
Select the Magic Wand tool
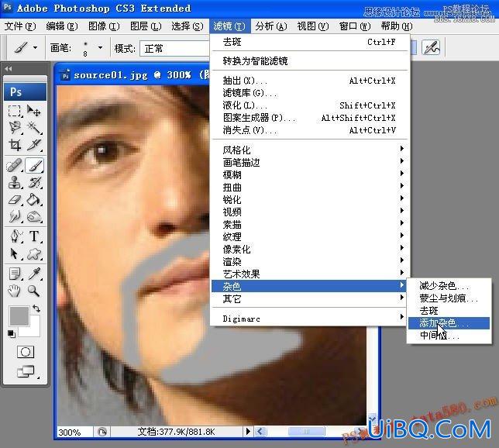pyautogui.click(x=34, y=128)
